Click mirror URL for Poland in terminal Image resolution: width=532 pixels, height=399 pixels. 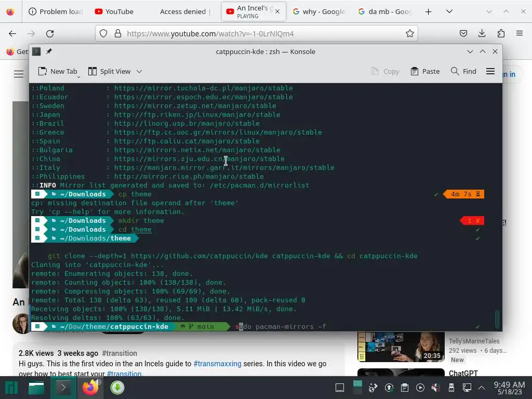(203, 88)
